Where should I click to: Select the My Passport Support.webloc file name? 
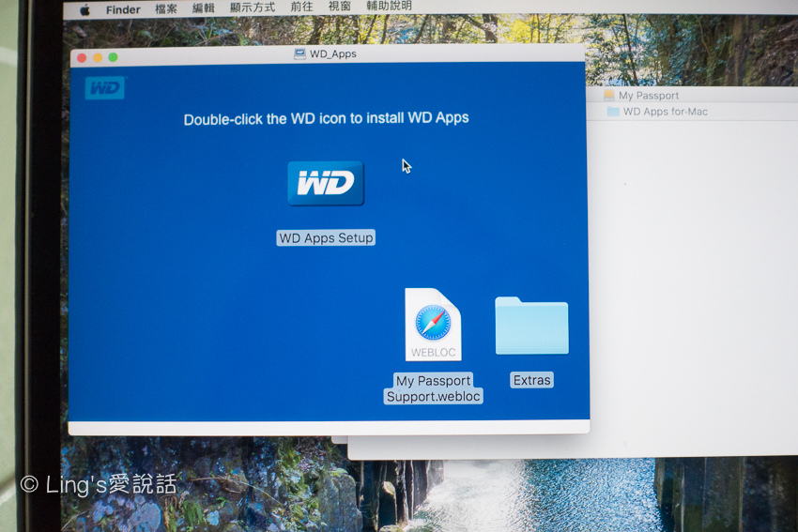(x=433, y=388)
